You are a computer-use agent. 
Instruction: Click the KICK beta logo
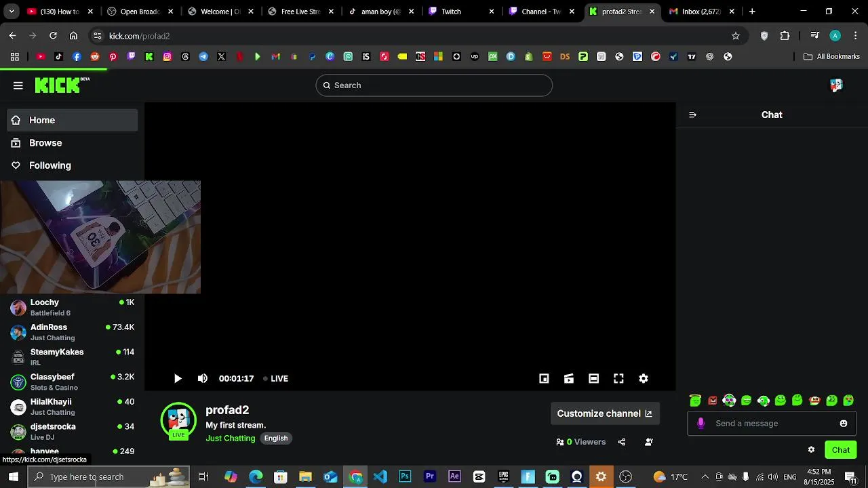(x=62, y=85)
